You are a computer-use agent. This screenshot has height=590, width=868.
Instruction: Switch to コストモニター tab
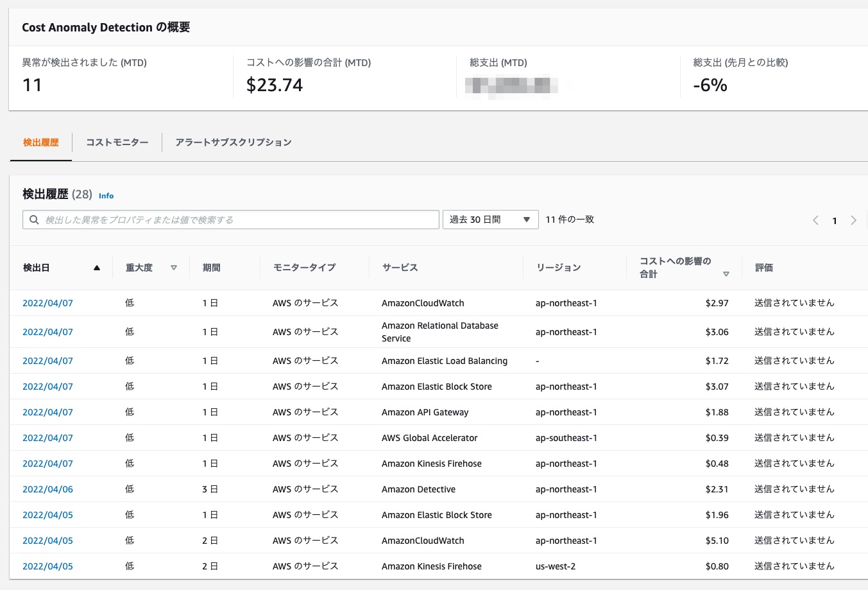[x=117, y=143]
